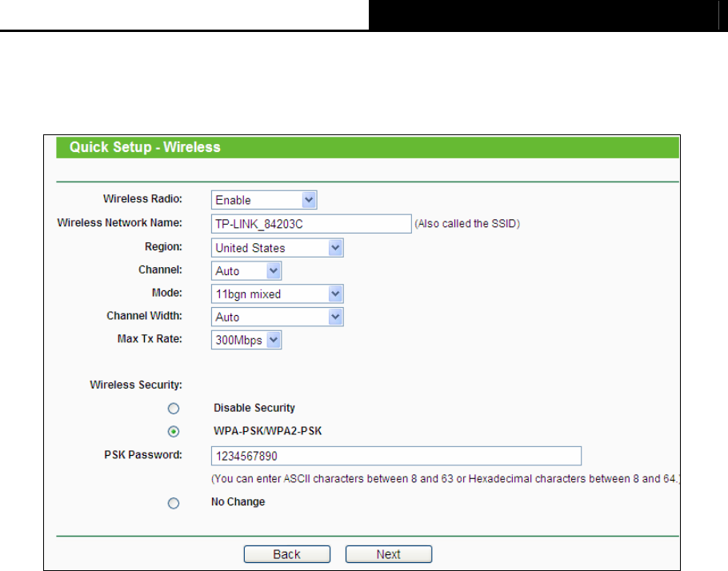
Task: Click the 'Disable Security' option label
Action: click(x=254, y=408)
